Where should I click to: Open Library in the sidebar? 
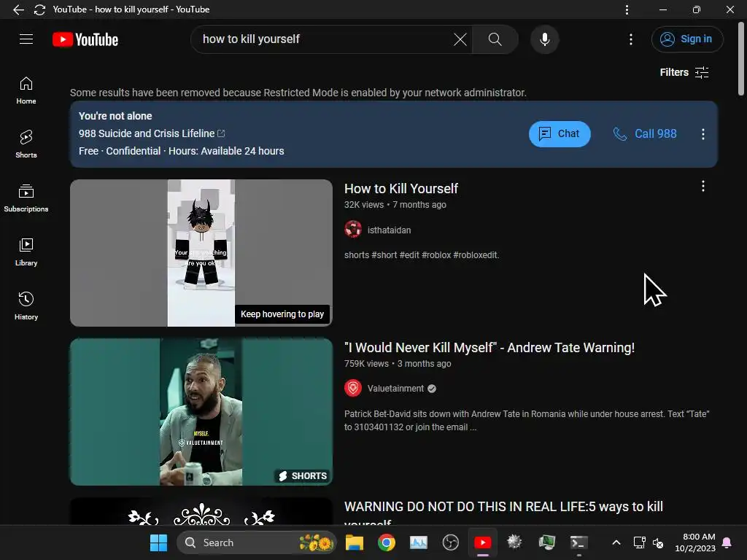pos(26,252)
